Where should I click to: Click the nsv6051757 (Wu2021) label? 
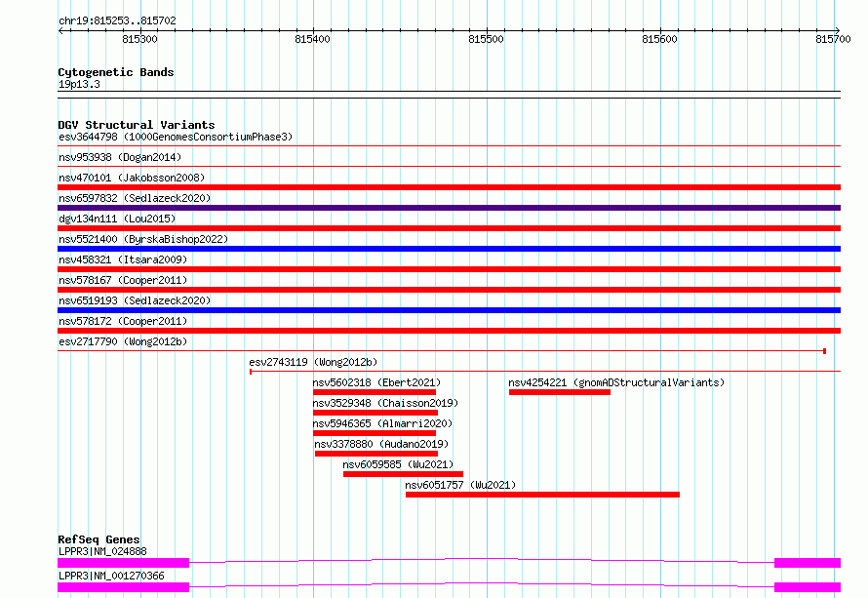coord(460,485)
